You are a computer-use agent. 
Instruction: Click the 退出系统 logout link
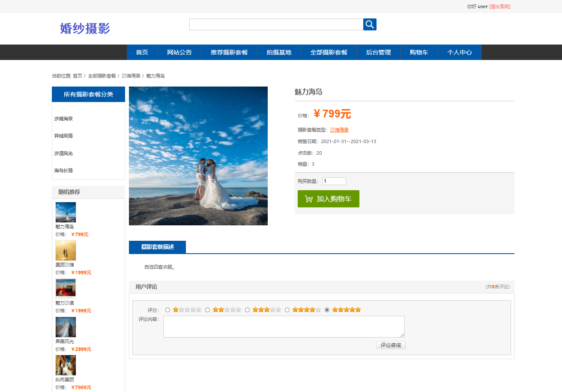pyautogui.click(x=499, y=6)
